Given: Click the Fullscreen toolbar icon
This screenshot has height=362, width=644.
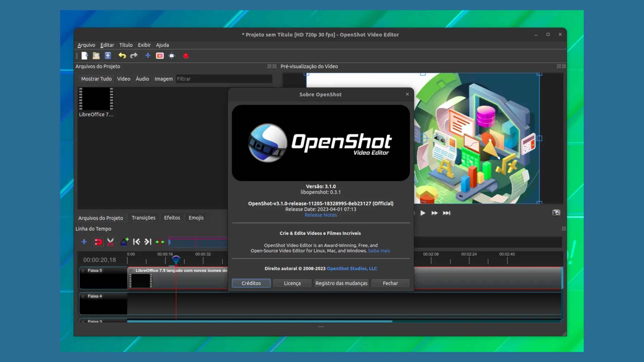Looking at the screenshot, I should [x=172, y=56].
